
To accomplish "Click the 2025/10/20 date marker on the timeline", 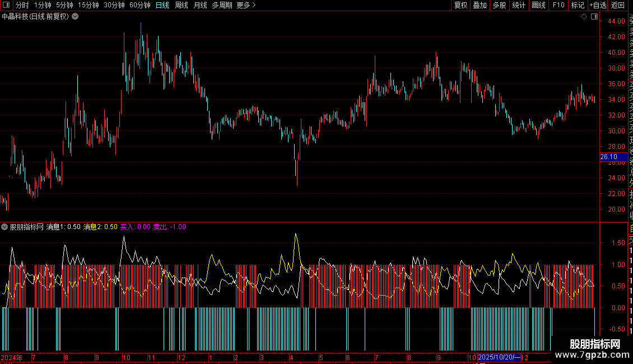I will click(x=499, y=357).
